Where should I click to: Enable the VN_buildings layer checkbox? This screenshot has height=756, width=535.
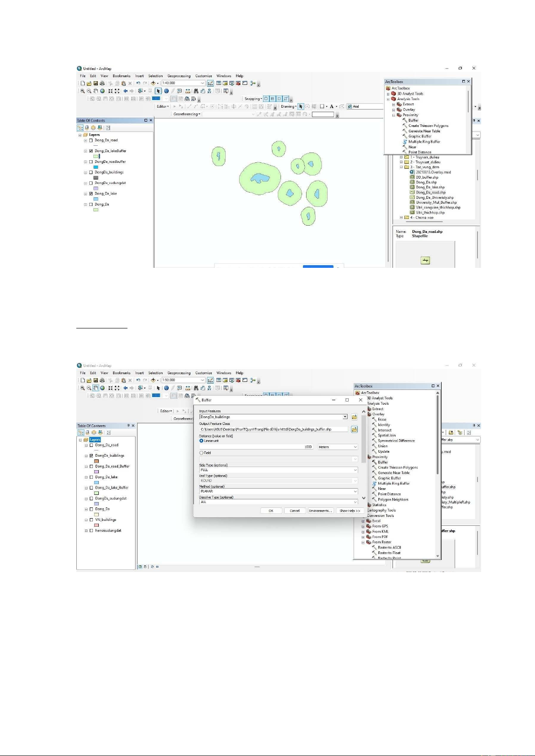tap(92, 520)
